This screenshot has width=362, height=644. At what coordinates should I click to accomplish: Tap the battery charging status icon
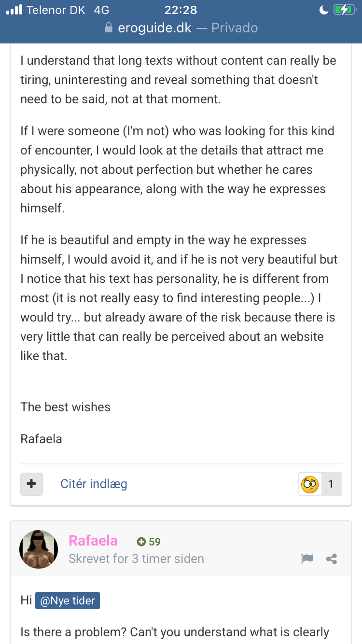click(x=344, y=10)
